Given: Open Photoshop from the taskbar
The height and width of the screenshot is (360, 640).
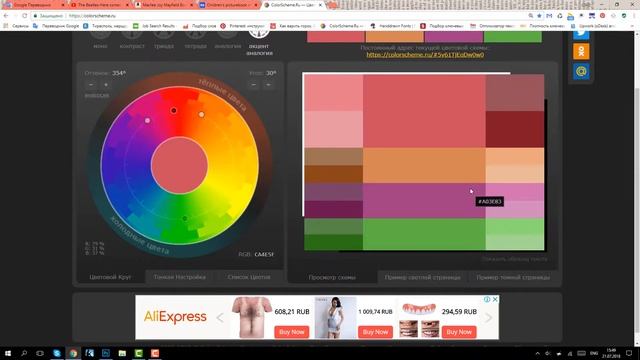Looking at the screenshot, I should click(x=106, y=353).
